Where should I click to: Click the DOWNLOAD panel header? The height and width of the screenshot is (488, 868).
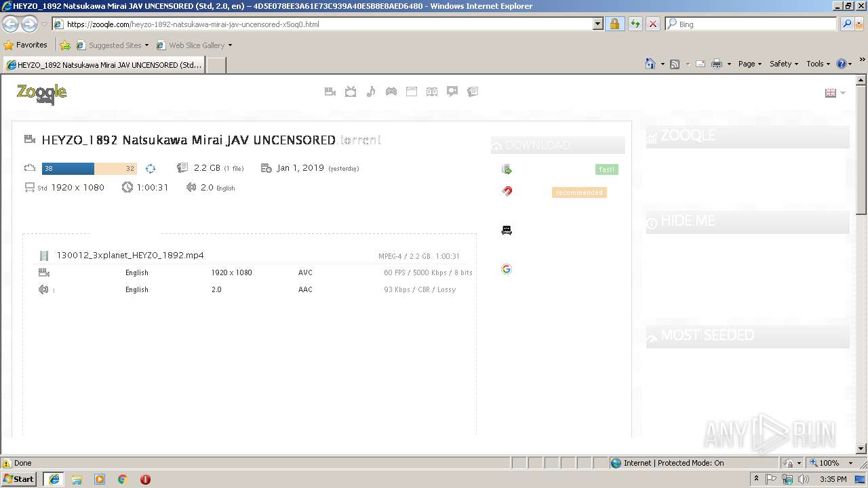pyautogui.click(x=557, y=145)
